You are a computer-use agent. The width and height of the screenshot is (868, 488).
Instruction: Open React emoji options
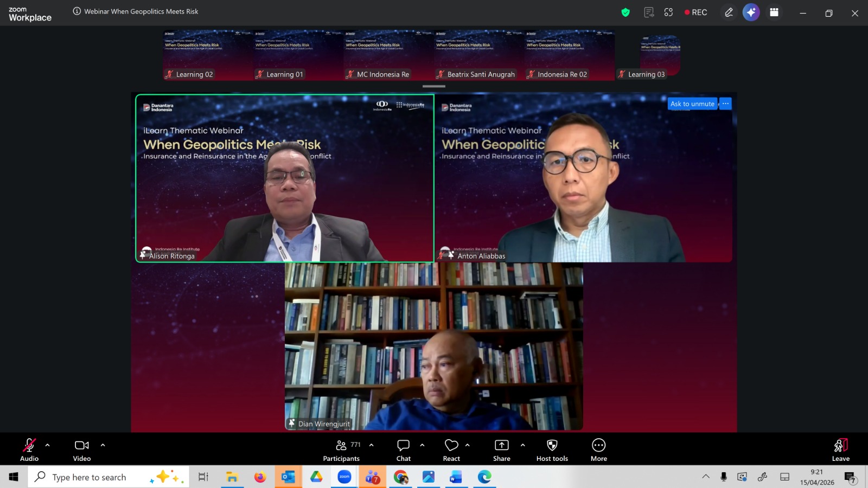coord(451,450)
